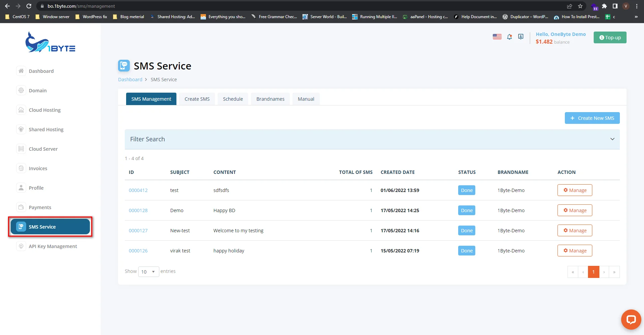Open SMS ID 0000126 link
This screenshot has width=644, height=335.
[138, 250]
